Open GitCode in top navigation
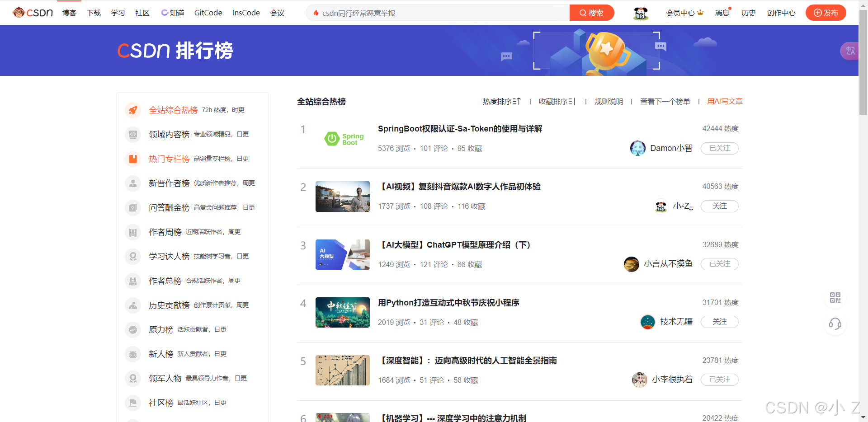 pyautogui.click(x=208, y=13)
